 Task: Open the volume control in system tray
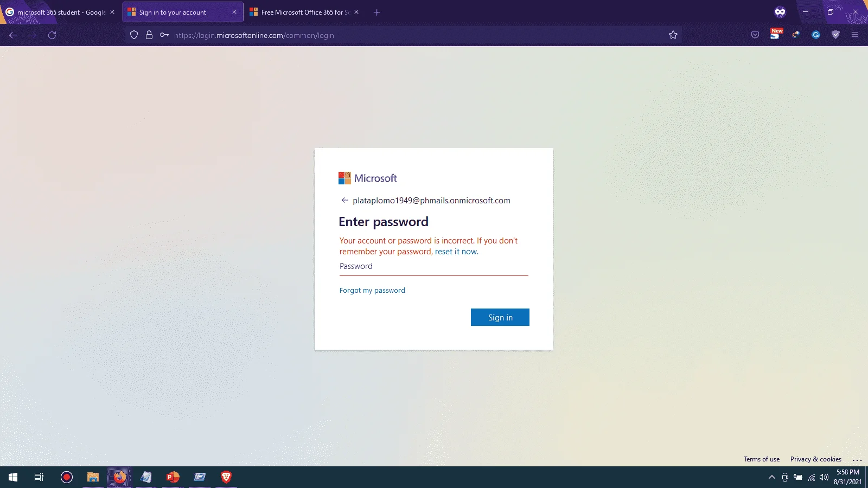tap(824, 478)
